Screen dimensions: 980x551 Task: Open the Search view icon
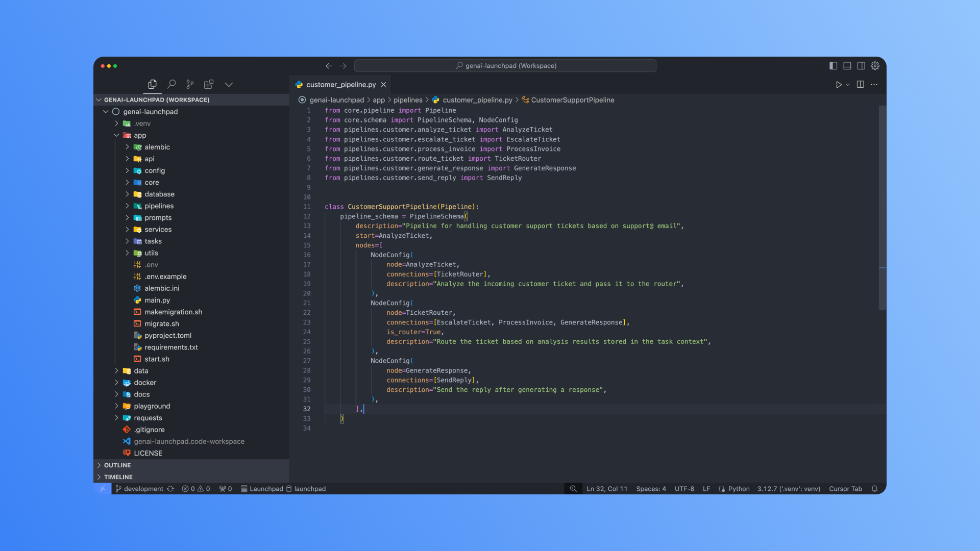point(171,84)
